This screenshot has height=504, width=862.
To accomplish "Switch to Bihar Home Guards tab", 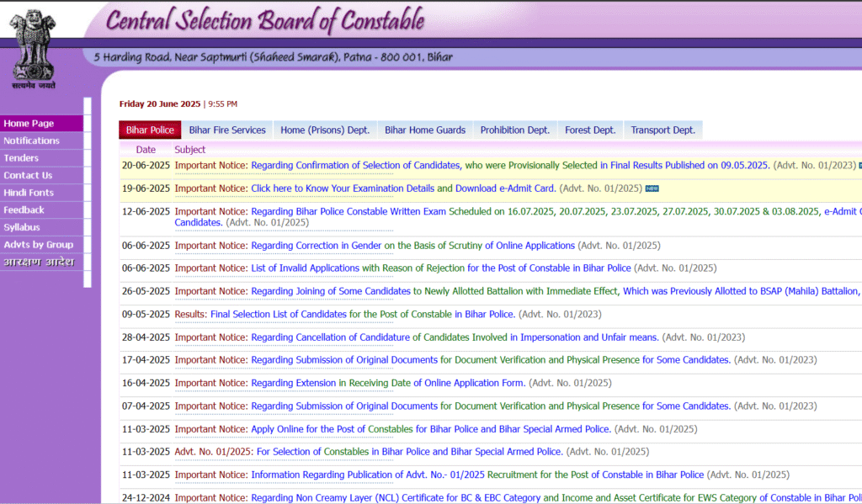I will (x=425, y=130).
